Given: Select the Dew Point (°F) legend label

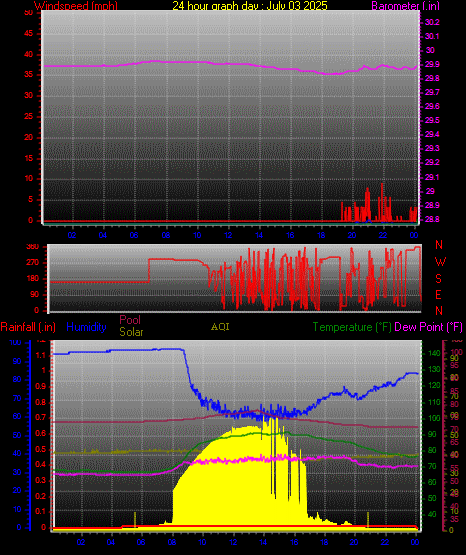Looking at the screenshot, I should (x=428, y=327).
